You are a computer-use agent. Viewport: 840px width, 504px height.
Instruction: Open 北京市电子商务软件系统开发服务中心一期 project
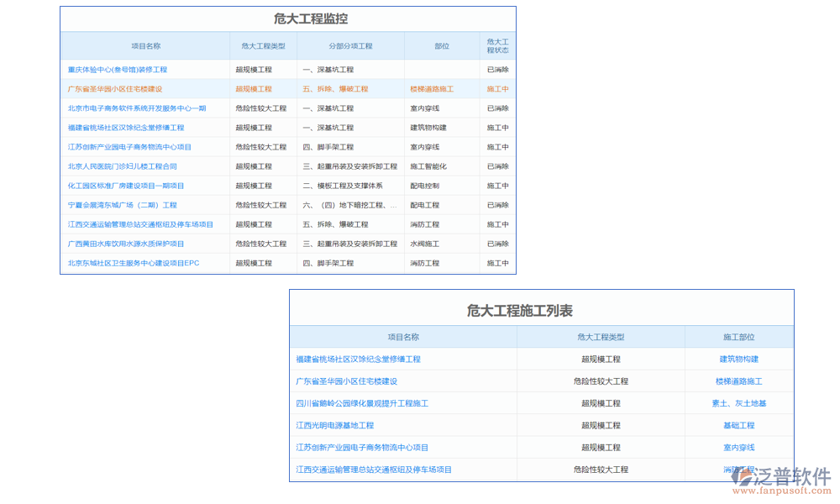point(136,108)
